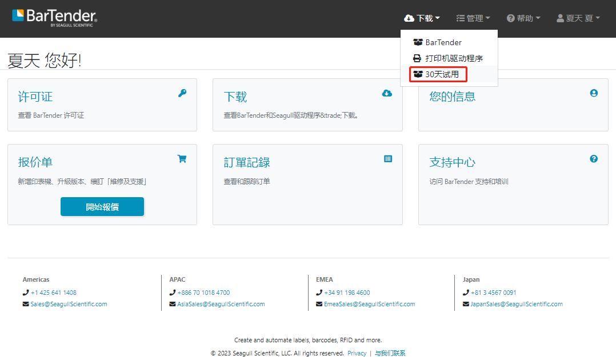Open the 报价单 card title
Image resolution: width=616 pixels, height=364 pixels.
click(35, 162)
